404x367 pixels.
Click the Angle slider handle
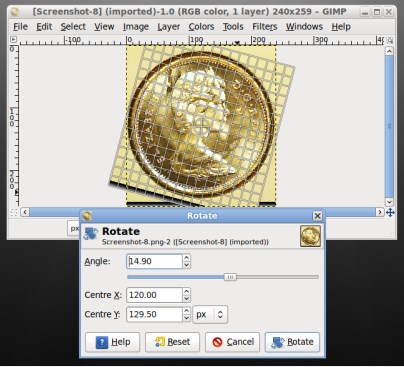(x=230, y=277)
